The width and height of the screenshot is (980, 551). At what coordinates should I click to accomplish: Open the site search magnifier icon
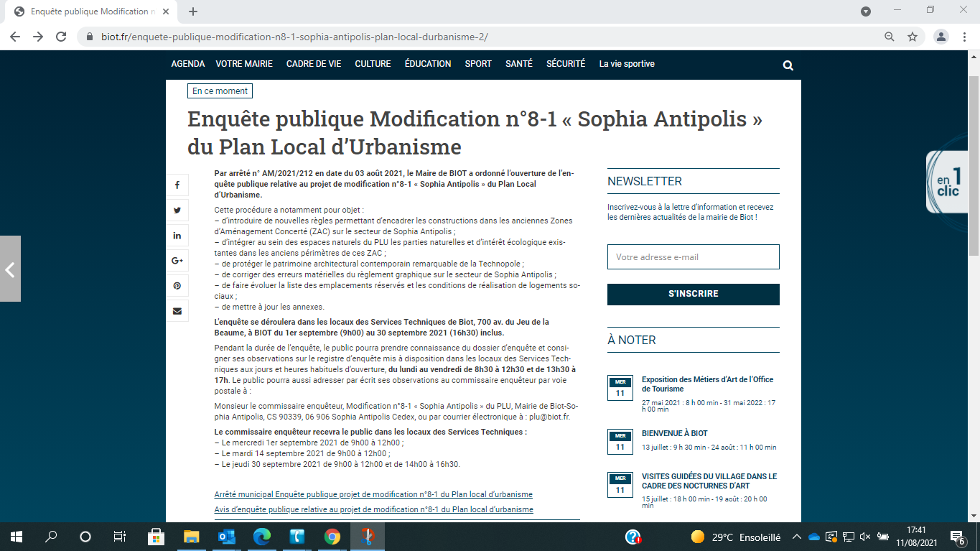[x=788, y=65]
